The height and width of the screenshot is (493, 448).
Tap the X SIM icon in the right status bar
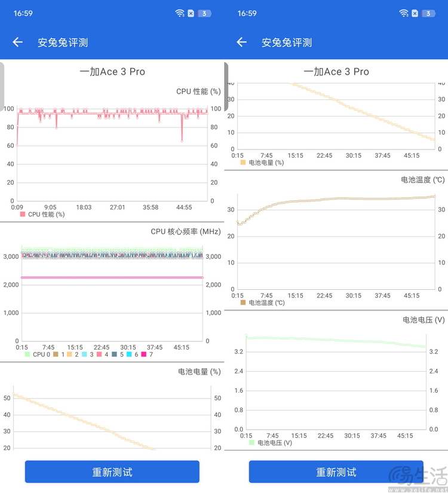click(x=415, y=13)
